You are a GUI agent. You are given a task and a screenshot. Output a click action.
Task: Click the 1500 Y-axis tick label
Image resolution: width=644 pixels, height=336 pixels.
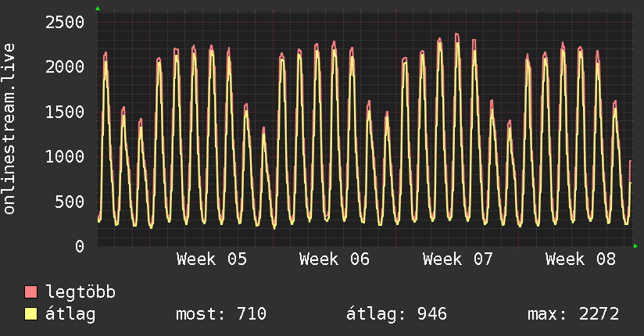click(64, 112)
